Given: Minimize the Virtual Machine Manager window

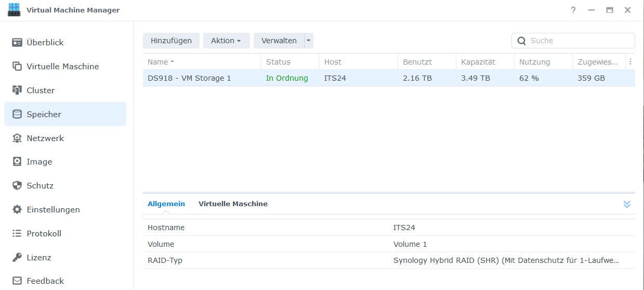Looking at the screenshot, I should [592, 10].
